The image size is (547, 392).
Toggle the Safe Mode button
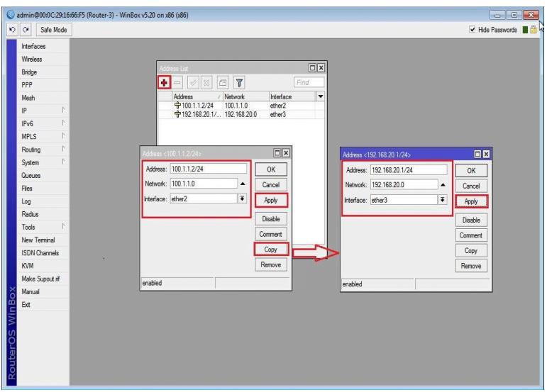click(x=54, y=30)
